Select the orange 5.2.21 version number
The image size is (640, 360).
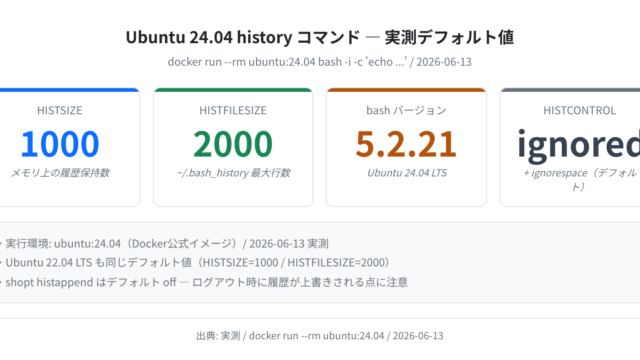tap(406, 144)
